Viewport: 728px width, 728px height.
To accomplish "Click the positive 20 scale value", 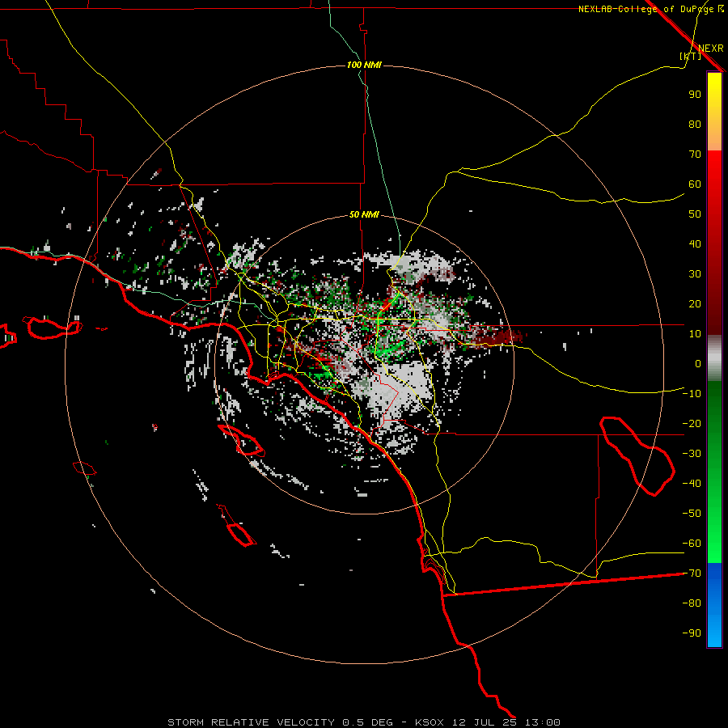I will [695, 304].
